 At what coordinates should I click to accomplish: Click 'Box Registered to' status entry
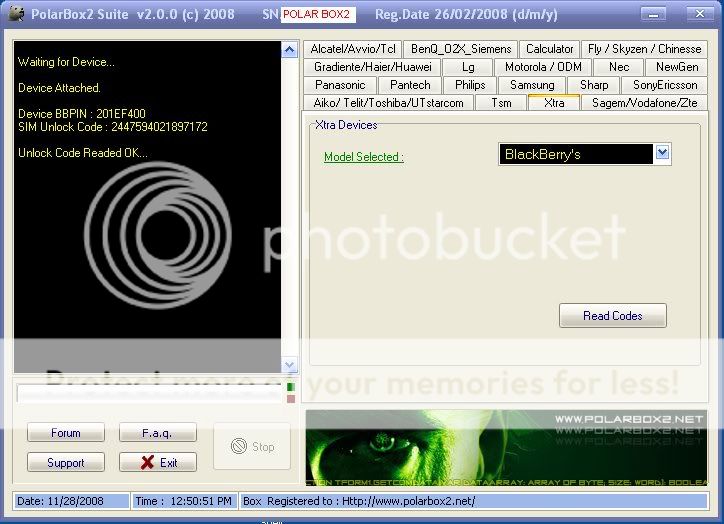tap(474, 501)
